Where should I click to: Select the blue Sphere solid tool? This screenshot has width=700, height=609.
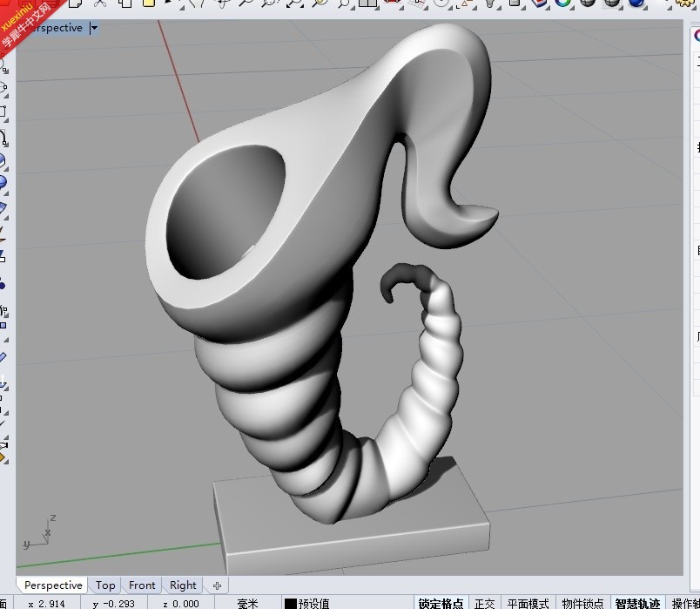pyautogui.click(x=3, y=182)
